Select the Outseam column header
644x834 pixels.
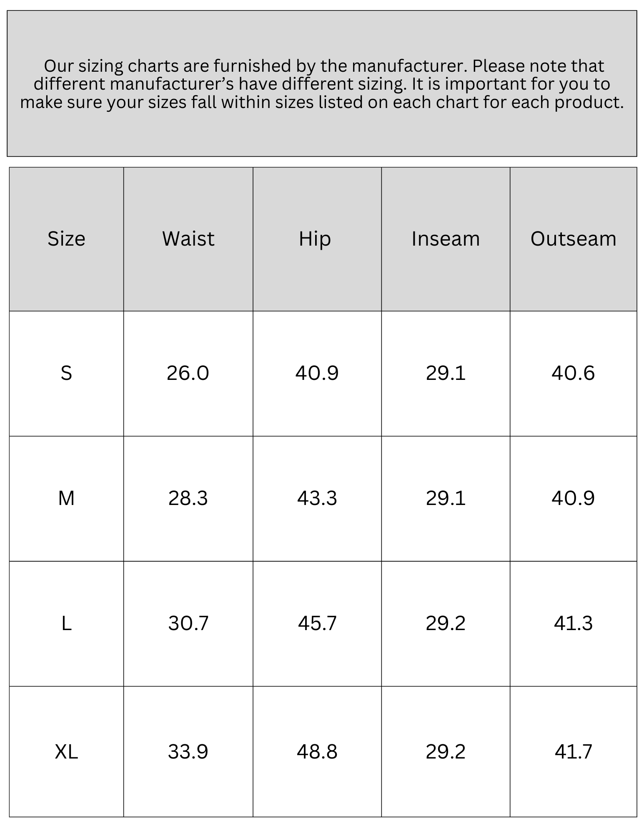coord(573,239)
